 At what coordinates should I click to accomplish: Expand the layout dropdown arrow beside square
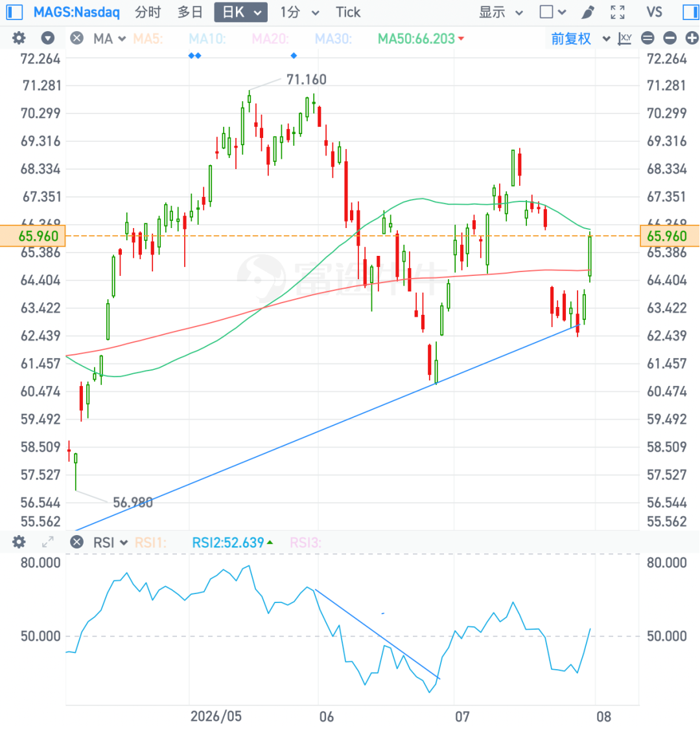click(x=562, y=12)
